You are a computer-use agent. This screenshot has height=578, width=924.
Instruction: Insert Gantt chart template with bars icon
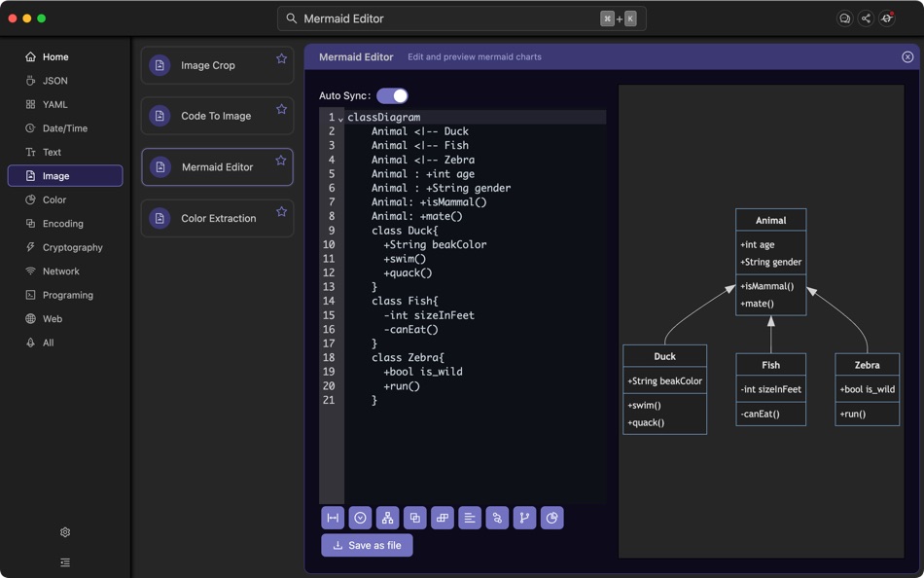click(470, 518)
